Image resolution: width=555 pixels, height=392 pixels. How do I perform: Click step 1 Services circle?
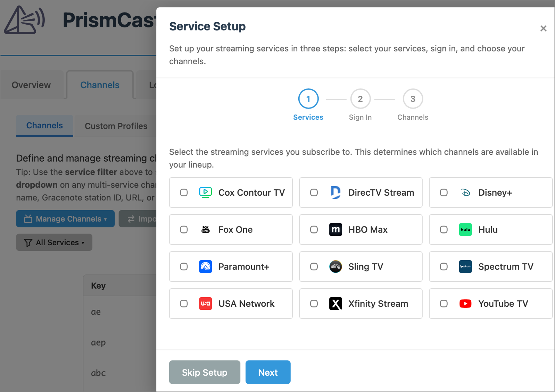(x=308, y=99)
